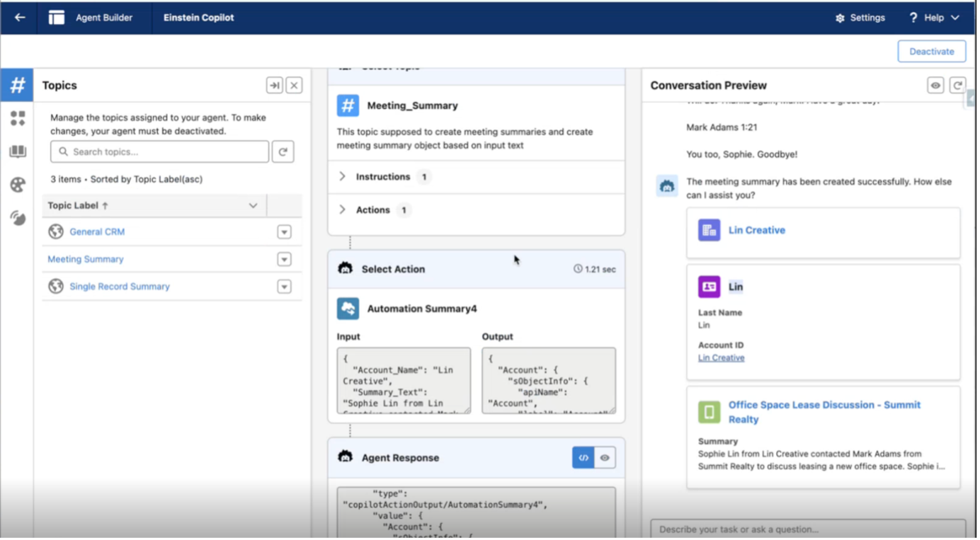Switch Agent Response to code view

pos(584,459)
